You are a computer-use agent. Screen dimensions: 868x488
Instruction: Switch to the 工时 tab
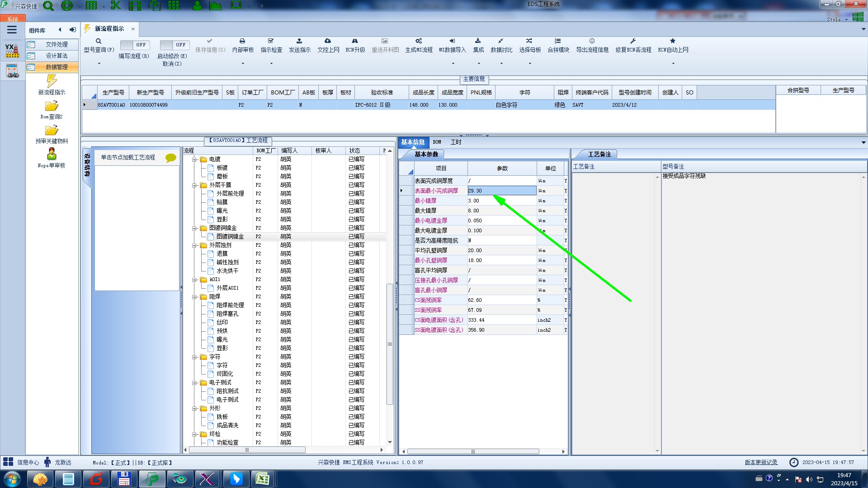click(456, 142)
